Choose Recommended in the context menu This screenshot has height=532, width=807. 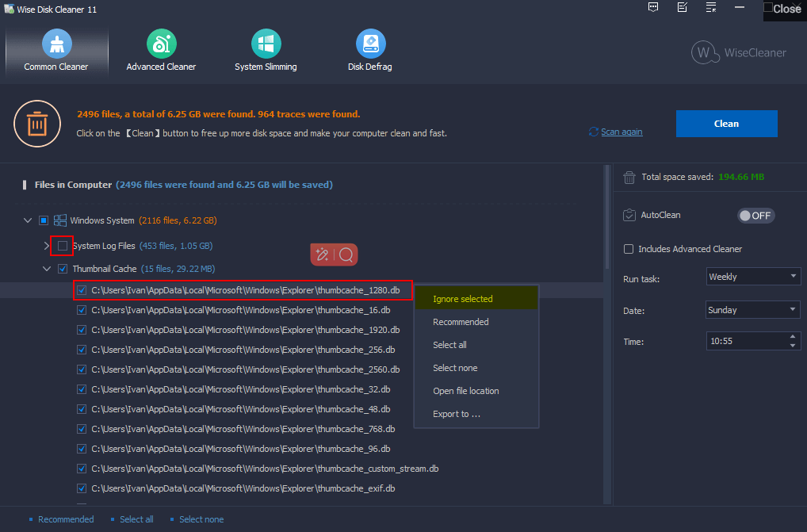click(476, 322)
